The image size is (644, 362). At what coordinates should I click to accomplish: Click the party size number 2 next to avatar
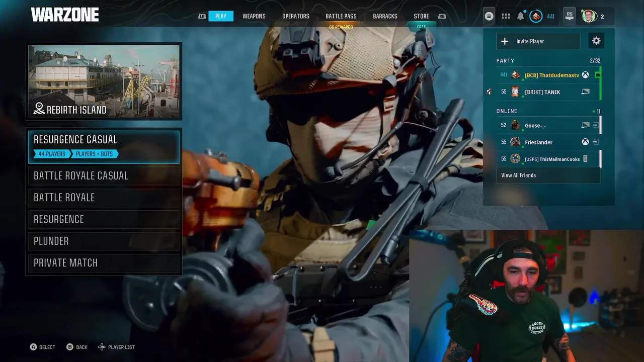click(x=602, y=17)
